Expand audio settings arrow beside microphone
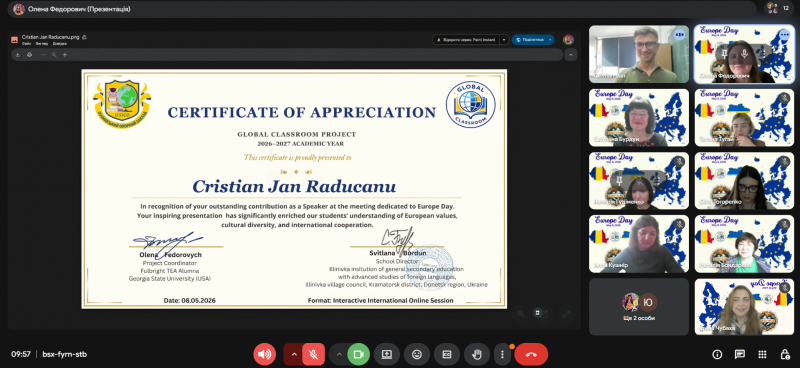800x368 pixels. click(293, 354)
